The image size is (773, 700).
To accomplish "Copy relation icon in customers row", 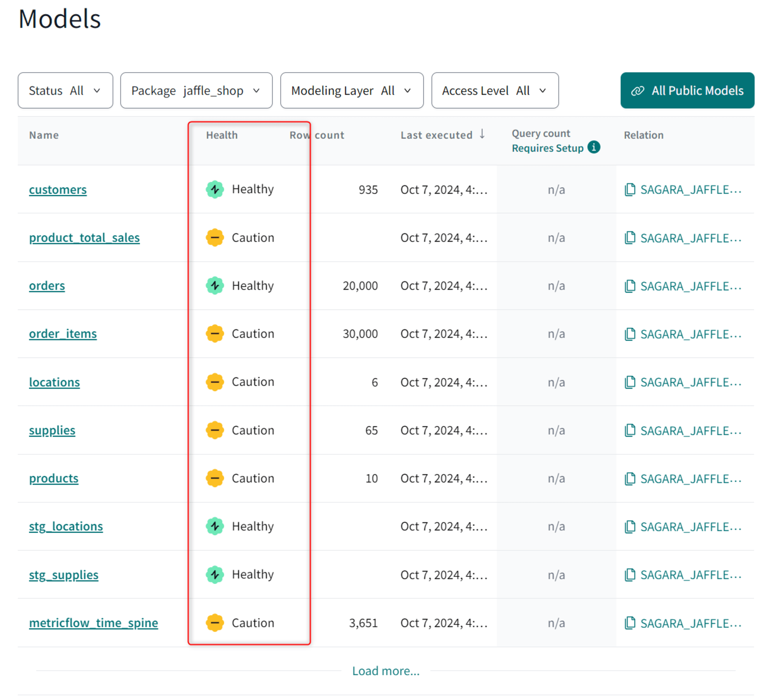I will click(630, 190).
